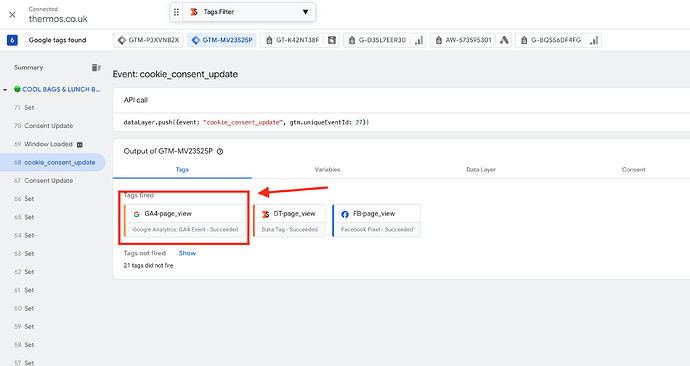Select event 58 Set
This screenshot has height=366, width=690.
click(x=24, y=345)
